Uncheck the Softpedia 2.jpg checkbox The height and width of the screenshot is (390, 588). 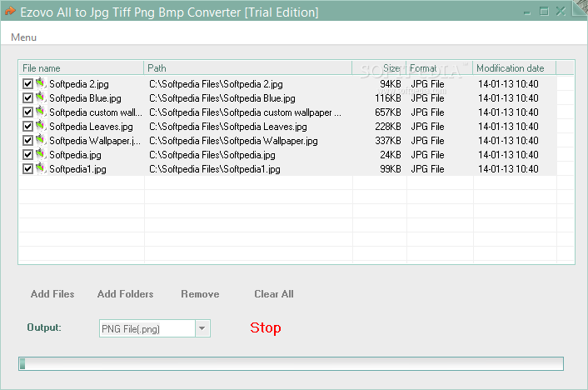pyautogui.click(x=27, y=83)
